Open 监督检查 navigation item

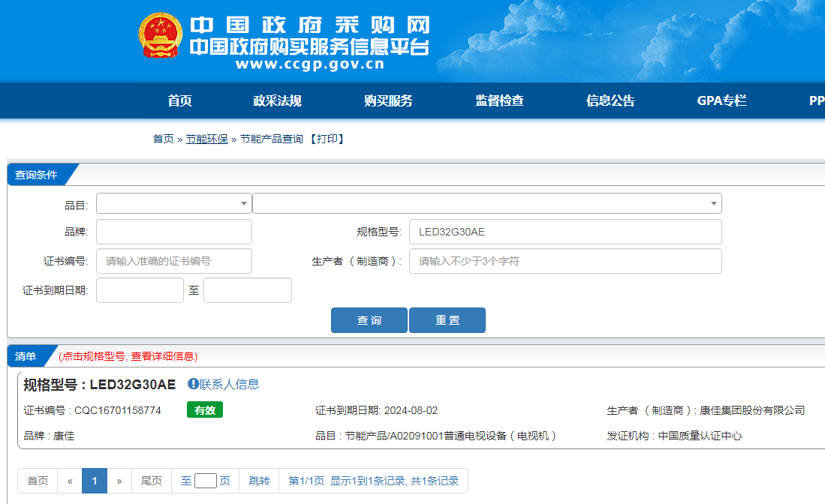(499, 100)
